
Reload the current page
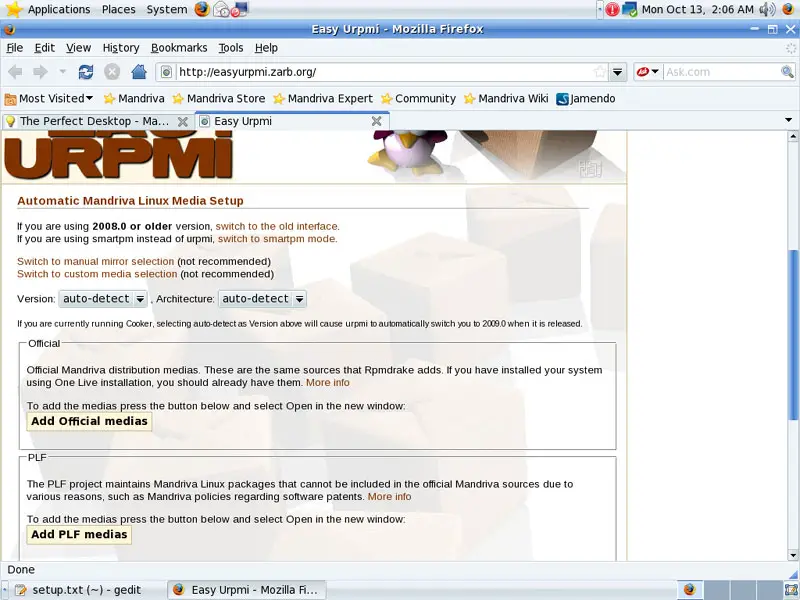86,72
